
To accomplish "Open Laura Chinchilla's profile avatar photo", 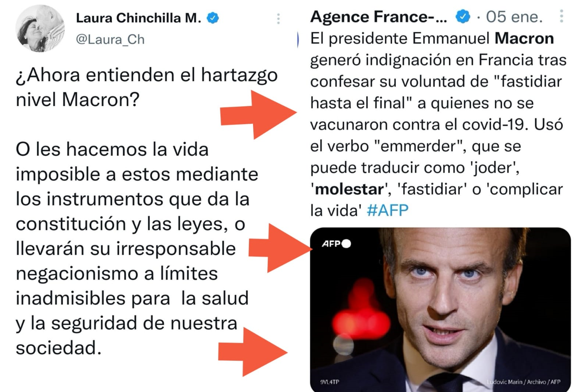I will point(40,28).
